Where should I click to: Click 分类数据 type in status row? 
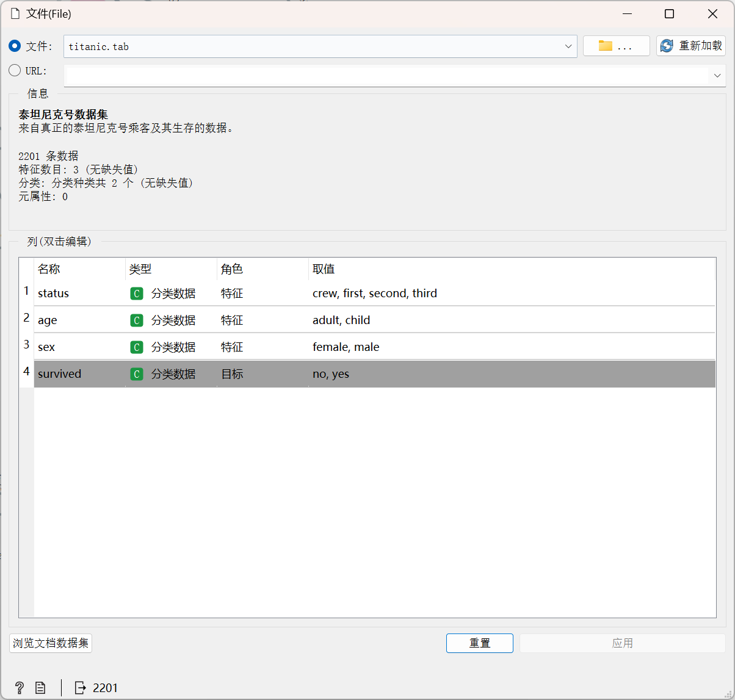tap(173, 294)
